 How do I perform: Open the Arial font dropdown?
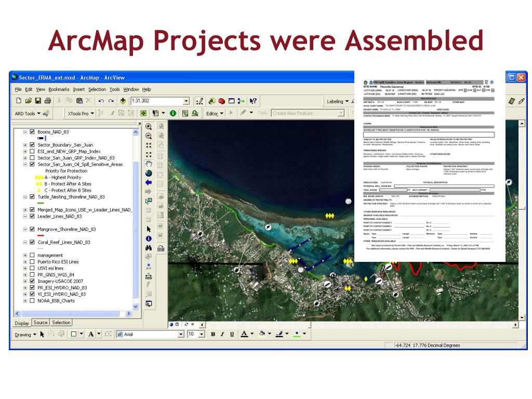coord(181,335)
